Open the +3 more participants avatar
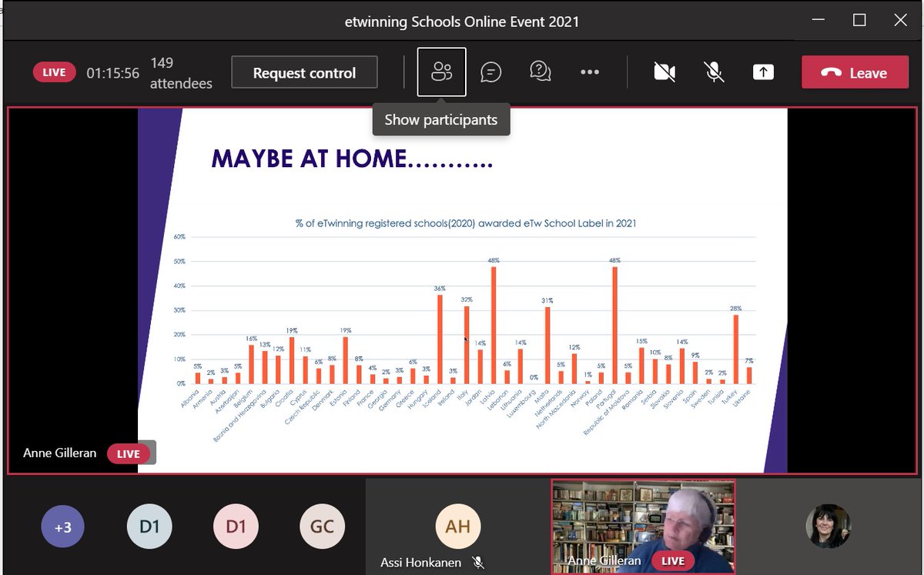This screenshot has width=924, height=575. 62,527
